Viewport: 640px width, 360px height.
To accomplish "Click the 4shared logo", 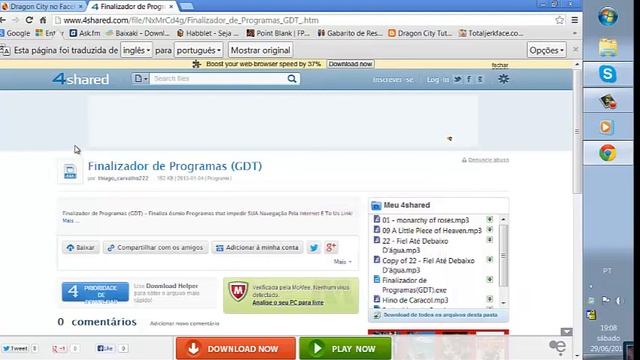I will [x=80, y=78].
